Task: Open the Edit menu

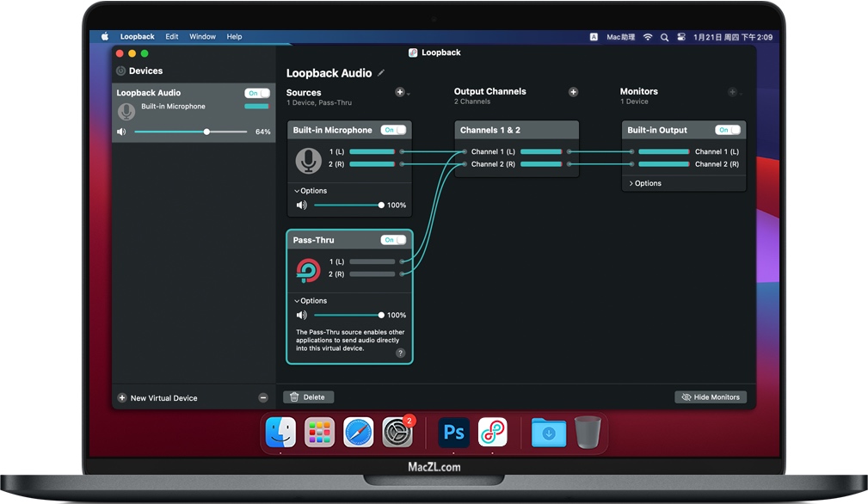Action: (x=171, y=36)
